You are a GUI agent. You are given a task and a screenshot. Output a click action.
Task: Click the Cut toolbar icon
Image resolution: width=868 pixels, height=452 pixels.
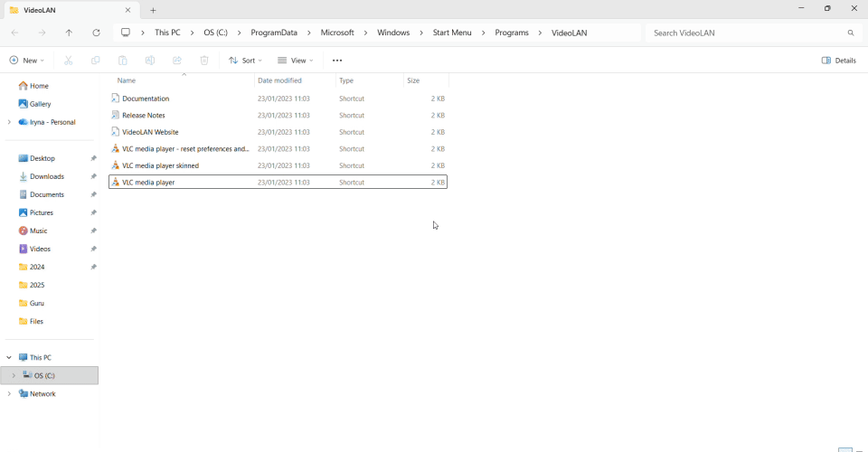click(68, 61)
